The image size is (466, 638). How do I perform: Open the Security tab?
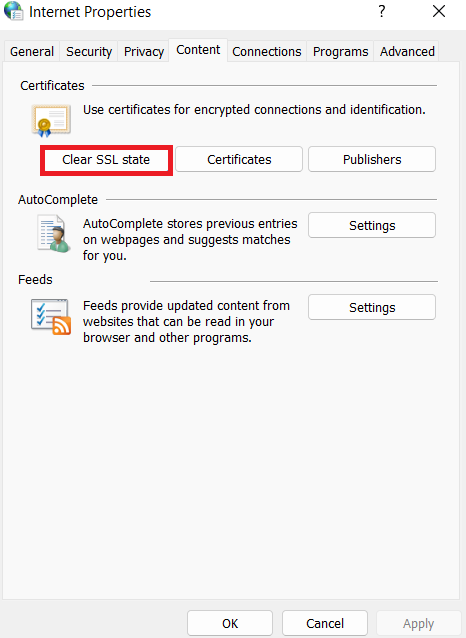[89, 51]
